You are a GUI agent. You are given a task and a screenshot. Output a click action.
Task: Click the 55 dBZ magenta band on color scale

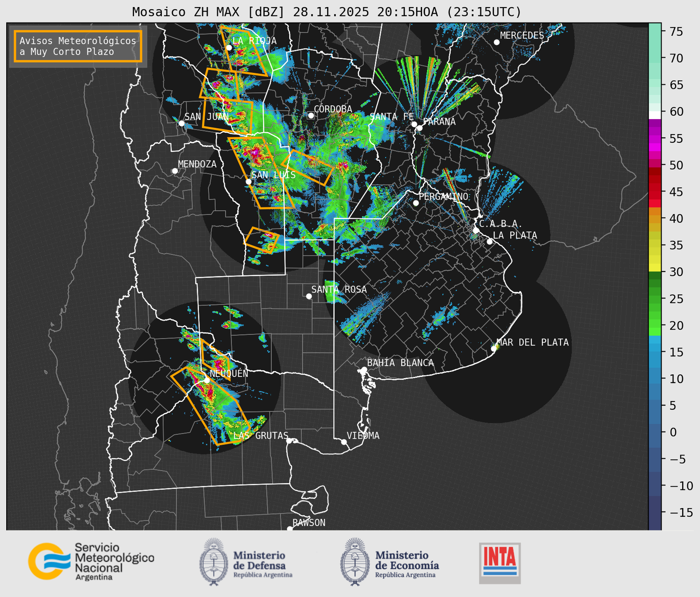(655, 138)
